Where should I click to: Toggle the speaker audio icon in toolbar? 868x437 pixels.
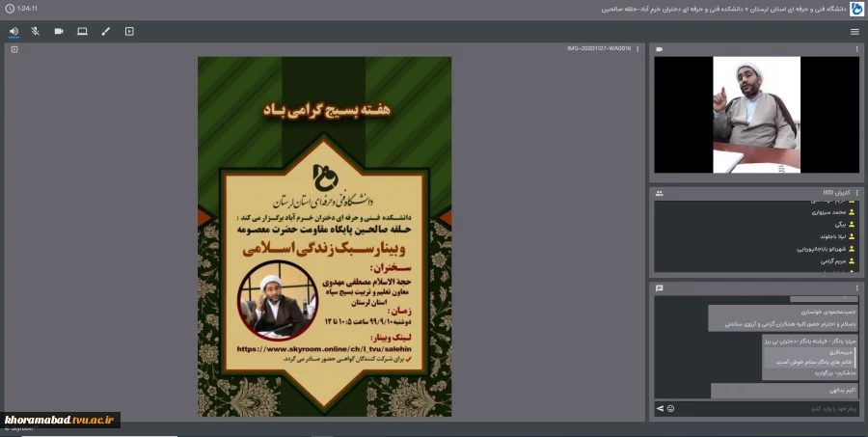coord(14,32)
